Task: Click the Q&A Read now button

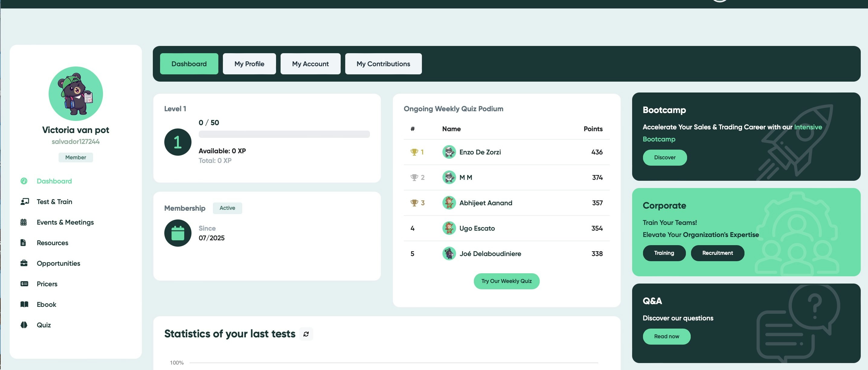Action: click(667, 337)
